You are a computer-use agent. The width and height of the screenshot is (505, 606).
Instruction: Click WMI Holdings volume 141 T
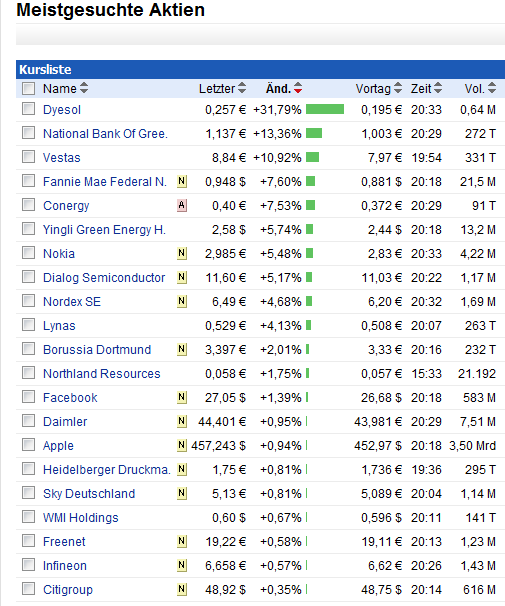481,517
